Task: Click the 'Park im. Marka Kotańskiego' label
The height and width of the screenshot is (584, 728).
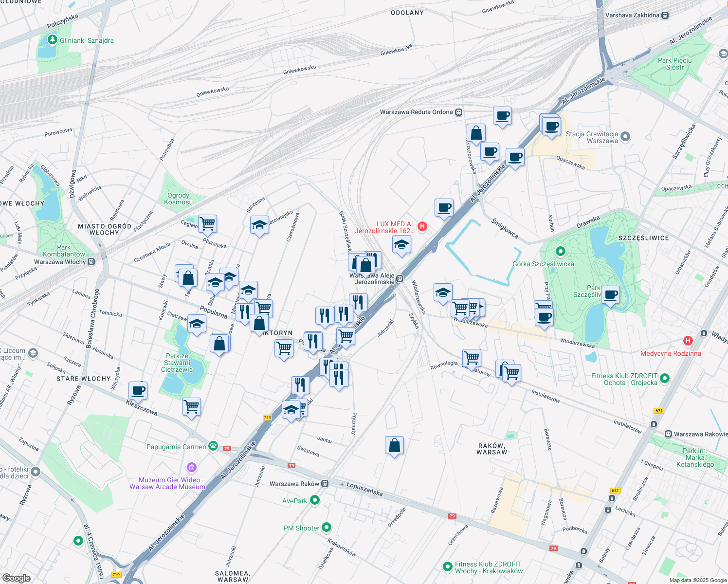Action: pyautogui.click(x=695, y=457)
